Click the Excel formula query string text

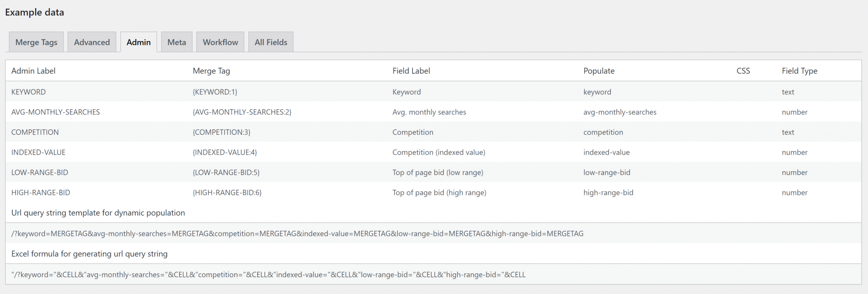pyautogui.click(x=268, y=275)
